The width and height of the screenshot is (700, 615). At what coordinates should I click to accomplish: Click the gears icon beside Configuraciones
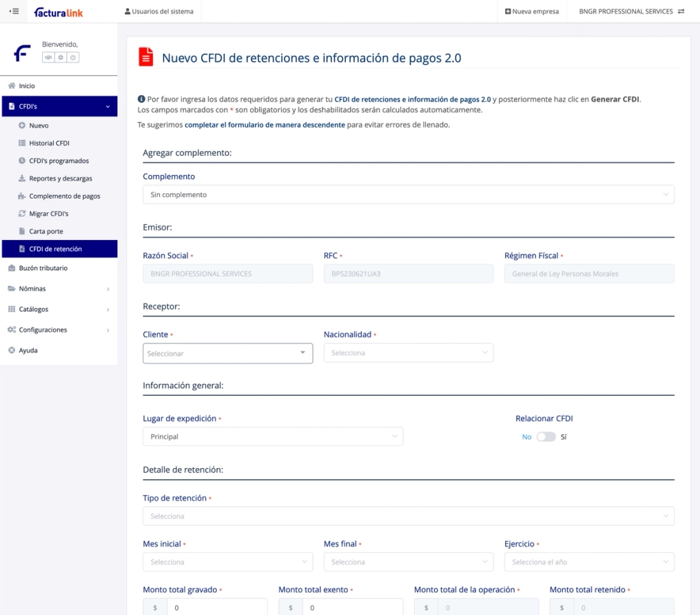point(12,330)
